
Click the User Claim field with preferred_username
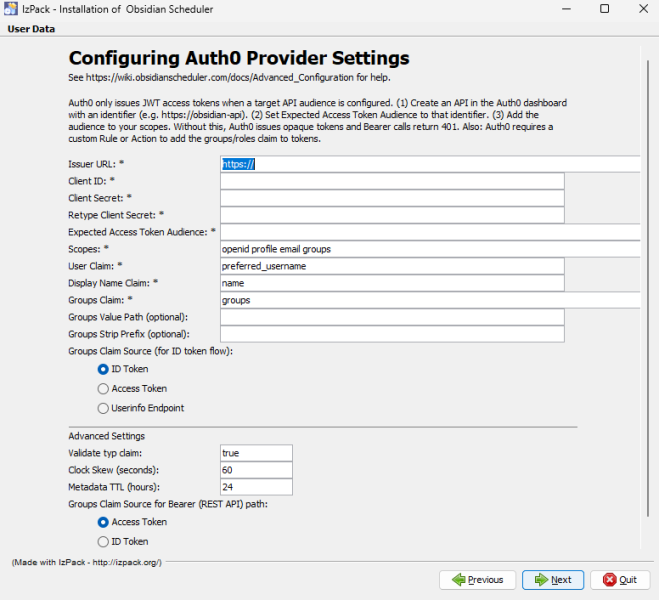click(392, 266)
